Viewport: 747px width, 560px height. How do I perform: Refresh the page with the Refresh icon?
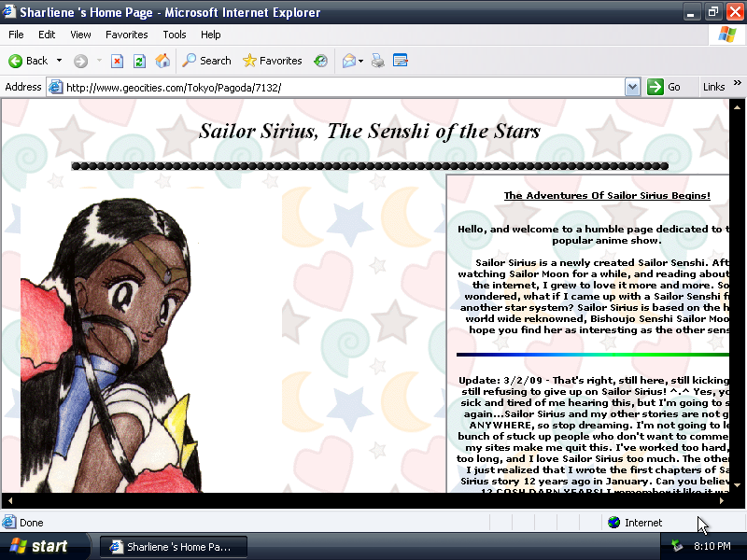(x=139, y=61)
